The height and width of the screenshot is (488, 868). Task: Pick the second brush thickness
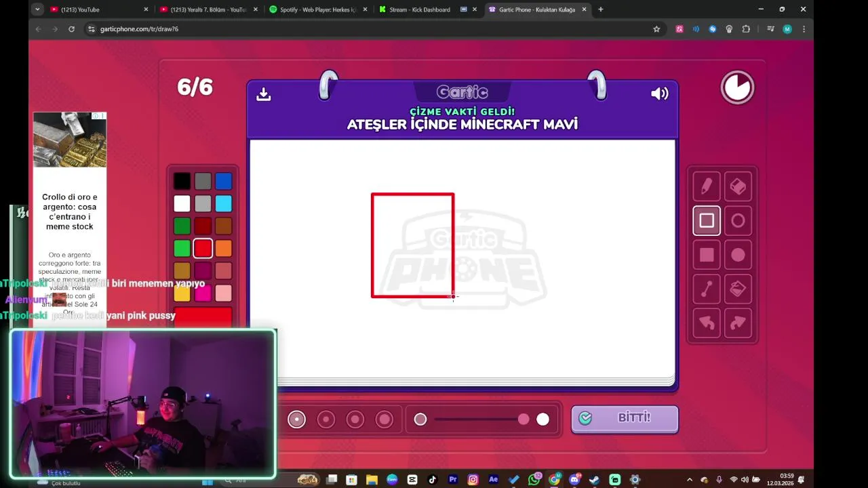(x=326, y=420)
